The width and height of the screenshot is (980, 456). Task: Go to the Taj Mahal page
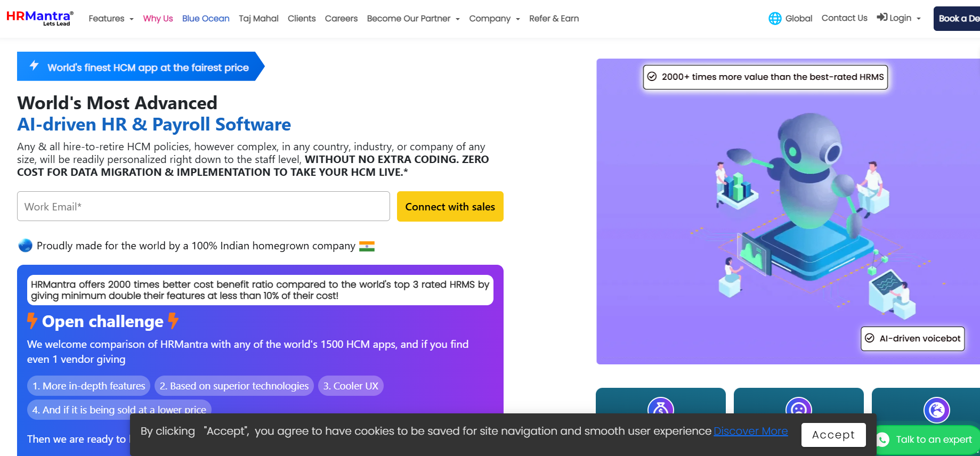pyautogui.click(x=258, y=19)
